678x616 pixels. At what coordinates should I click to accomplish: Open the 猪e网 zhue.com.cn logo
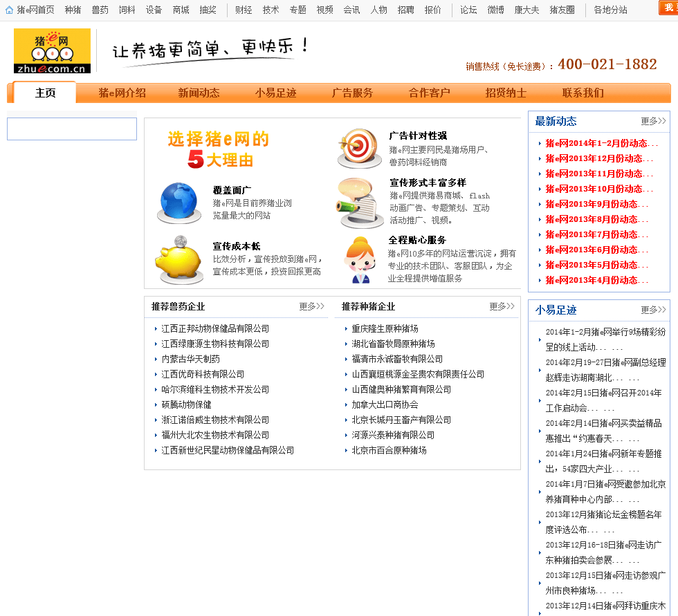click(53, 51)
